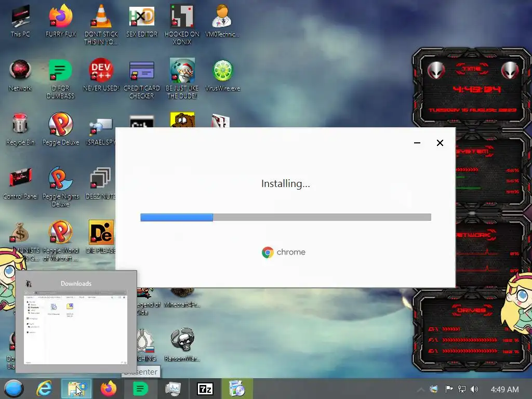The image size is (532, 399).
Task: Select the Minecraft4Fr desktop icon
Action: (182, 299)
